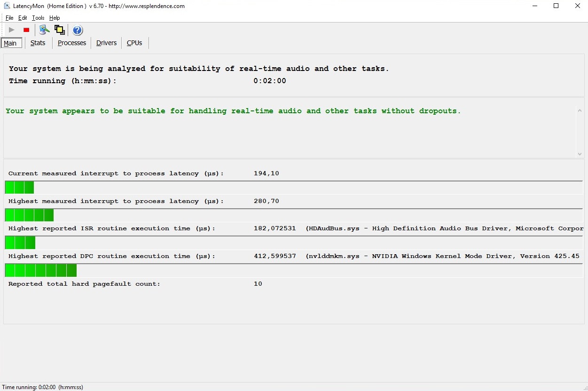Open the Tools menu
The image size is (588, 391).
(38, 18)
